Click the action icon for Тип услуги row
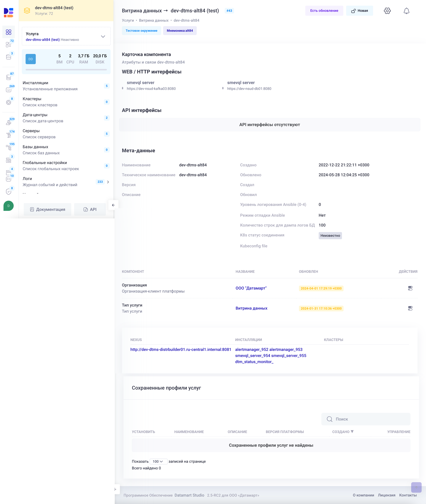 [410, 308]
